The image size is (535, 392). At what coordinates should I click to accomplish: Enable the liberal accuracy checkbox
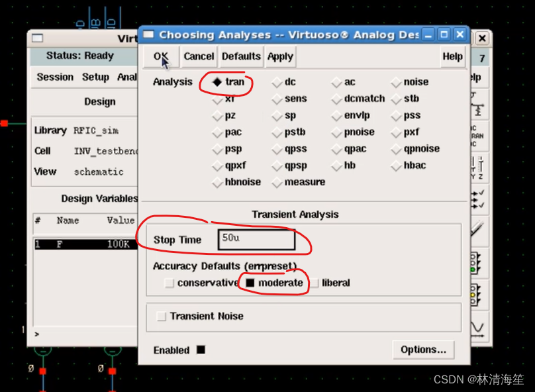[315, 283]
